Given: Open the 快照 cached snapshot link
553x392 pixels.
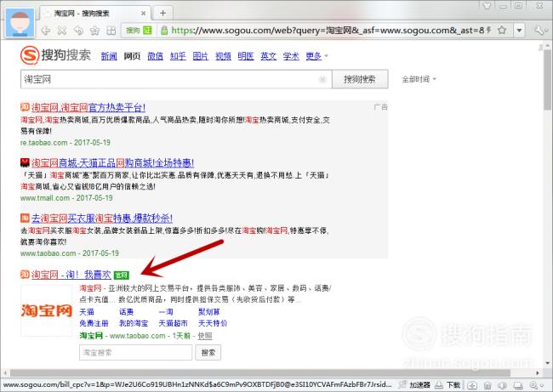Looking at the screenshot, I should pos(205,336).
